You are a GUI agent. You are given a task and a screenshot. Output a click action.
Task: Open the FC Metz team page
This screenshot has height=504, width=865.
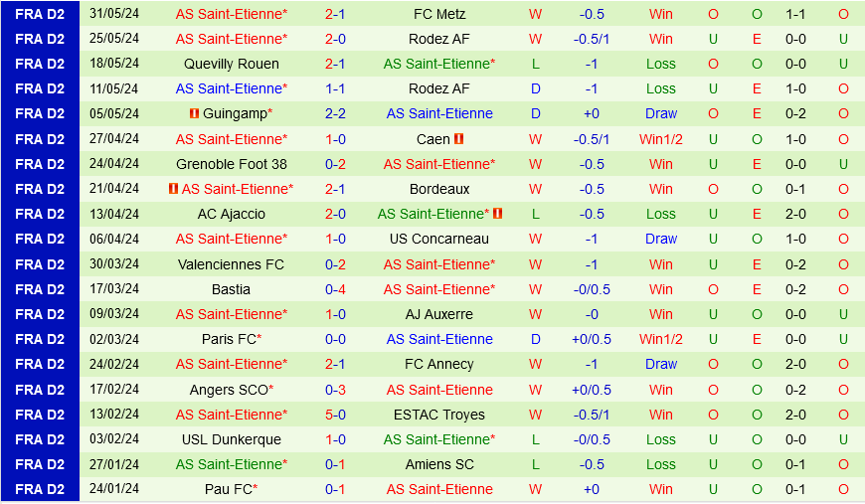click(x=439, y=14)
